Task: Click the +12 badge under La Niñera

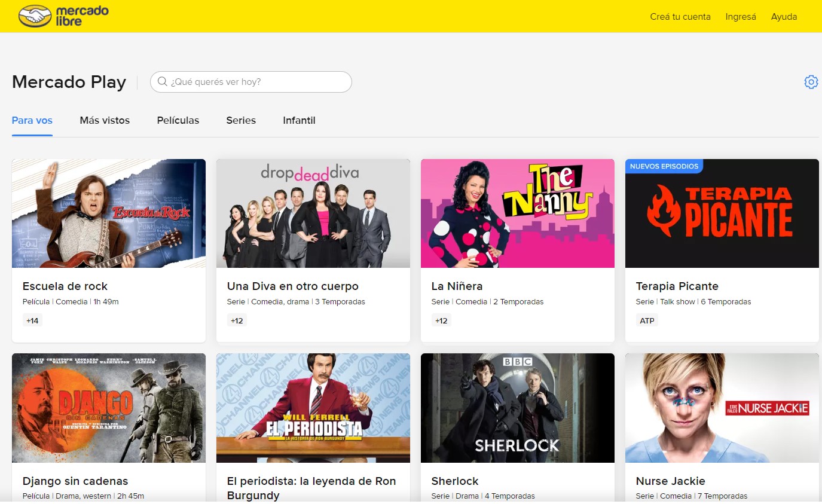Action: tap(441, 321)
